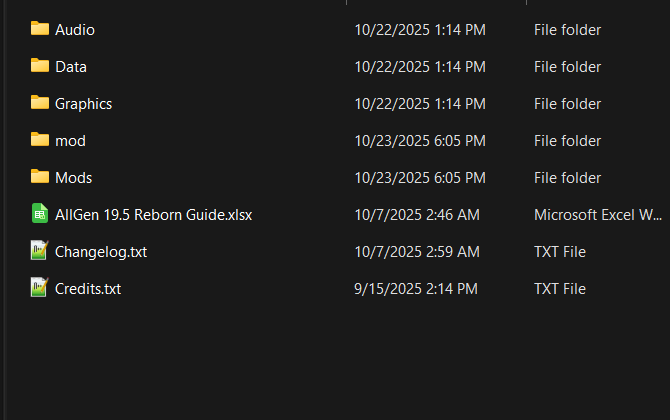Click the Audio folder modified date
The width and height of the screenshot is (670, 420).
(420, 30)
